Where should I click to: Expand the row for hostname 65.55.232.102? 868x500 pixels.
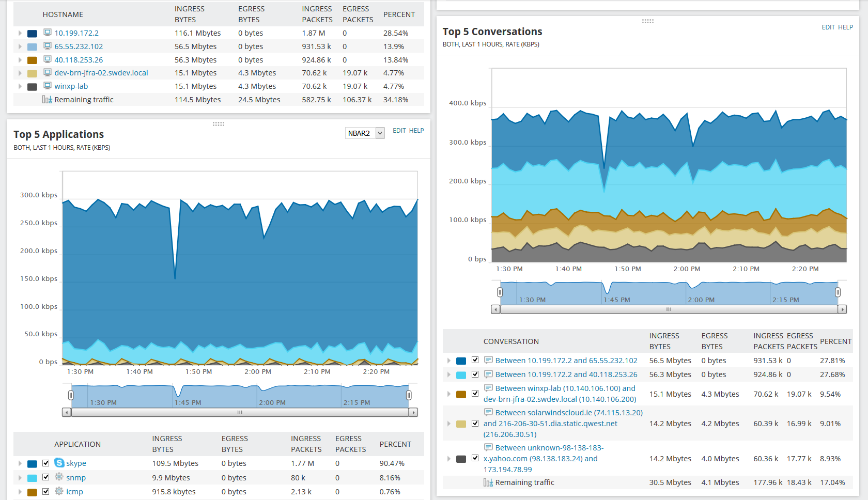pos(19,46)
